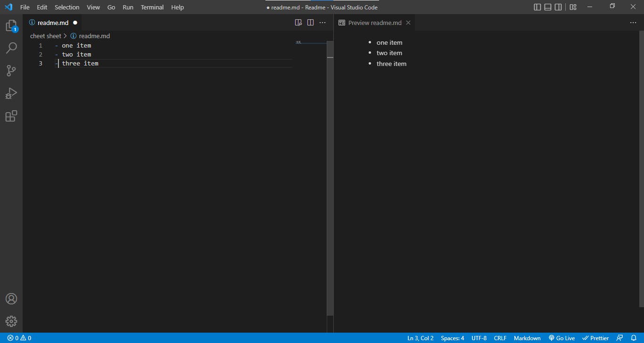The image size is (644, 343).
Task: Start Go Live server in status bar
Action: pos(561,338)
